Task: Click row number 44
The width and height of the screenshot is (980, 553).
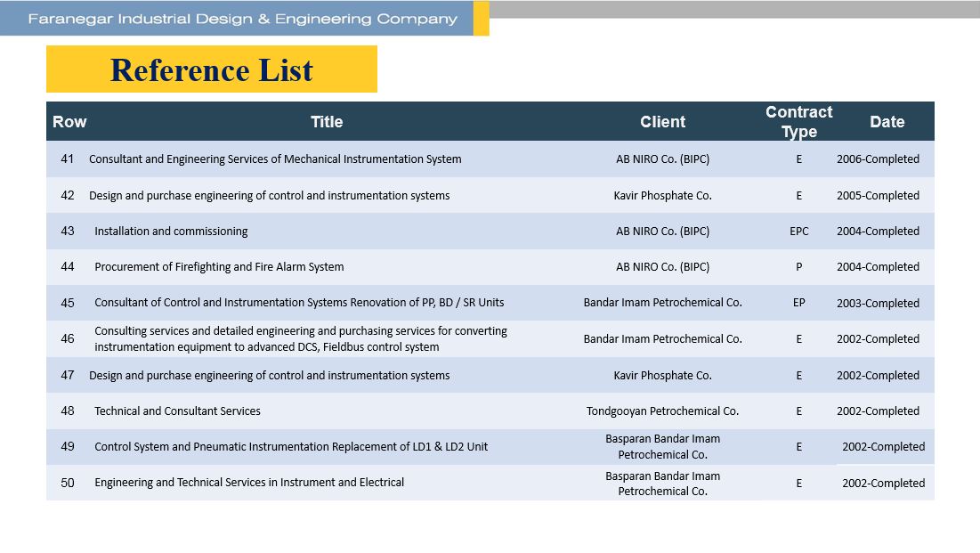Action: coord(68,266)
